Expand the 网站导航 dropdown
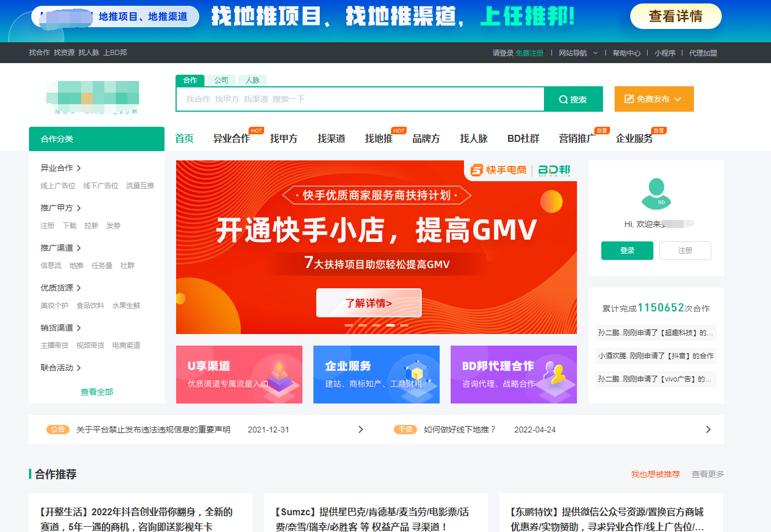The height and width of the screenshot is (532, 771). 595,53
